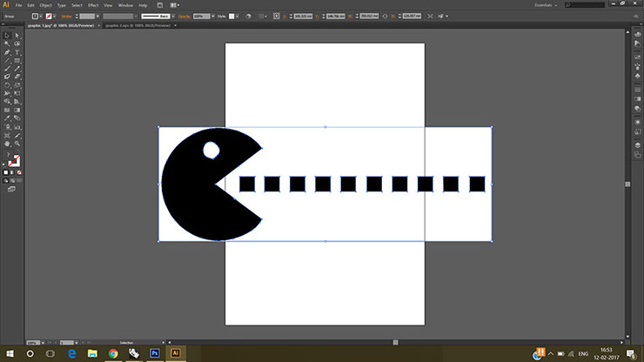Click the vertical scrollbar thumb
The width and height of the screenshot is (644, 362).
627,184
